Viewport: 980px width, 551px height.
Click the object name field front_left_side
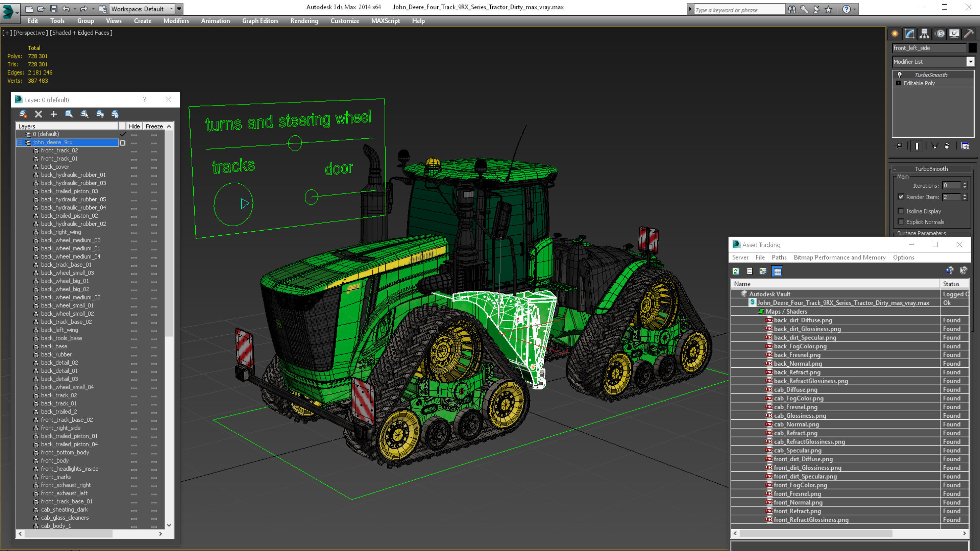coord(929,48)
